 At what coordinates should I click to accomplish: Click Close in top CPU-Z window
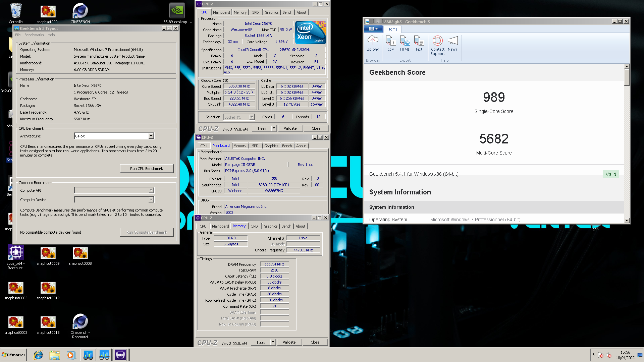(x=316, y=128)
